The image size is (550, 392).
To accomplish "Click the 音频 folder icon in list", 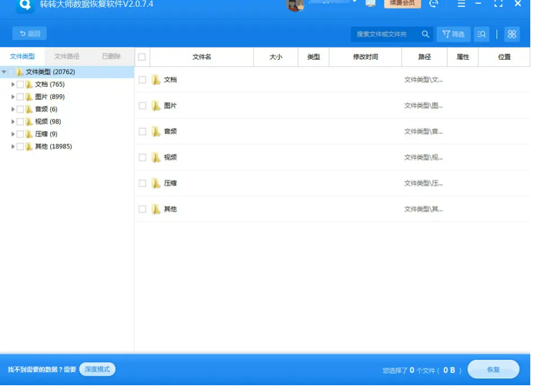I will [156, 131].
